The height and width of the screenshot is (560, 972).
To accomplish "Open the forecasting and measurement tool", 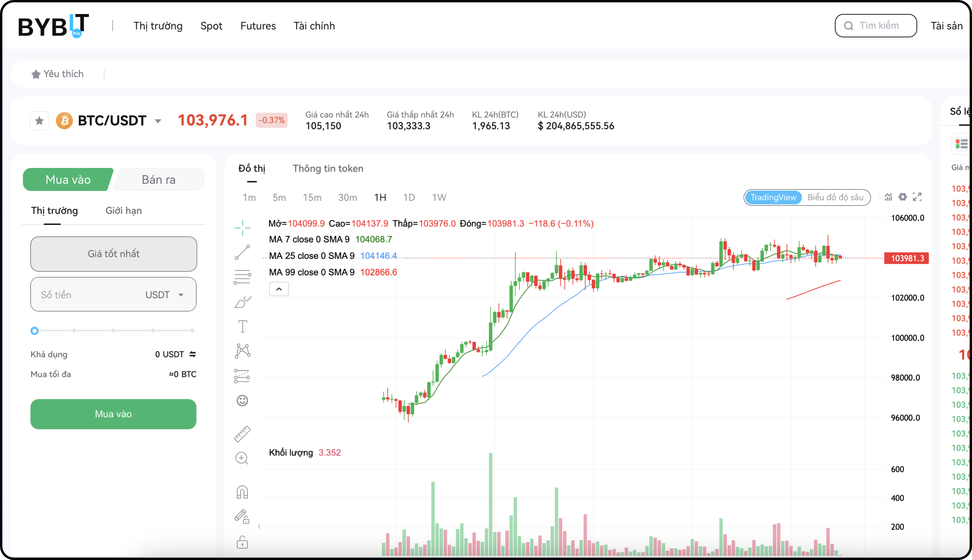I will [242, 376].
